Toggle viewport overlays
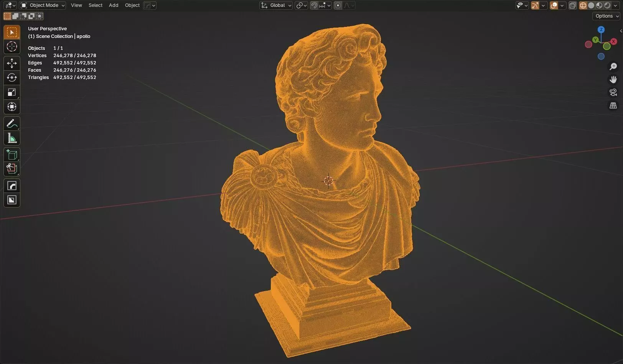This screenshot has height=364, width=623. [x=554, y=5]
